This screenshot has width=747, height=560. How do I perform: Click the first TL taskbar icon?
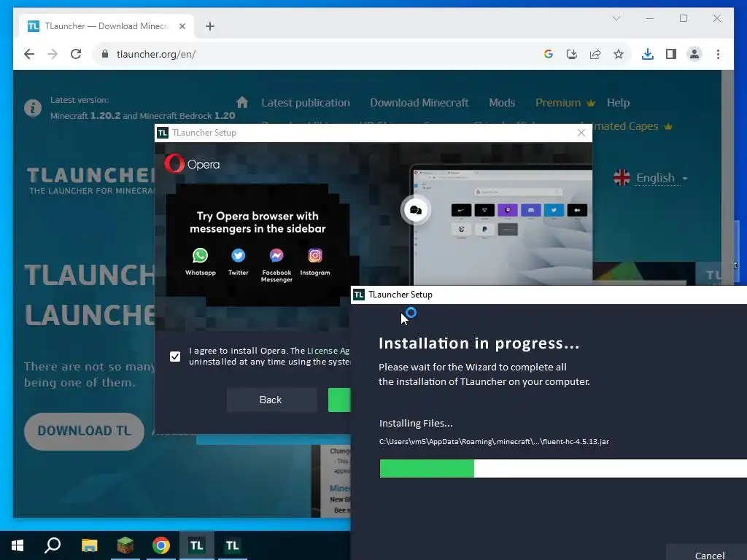[197, 545]
